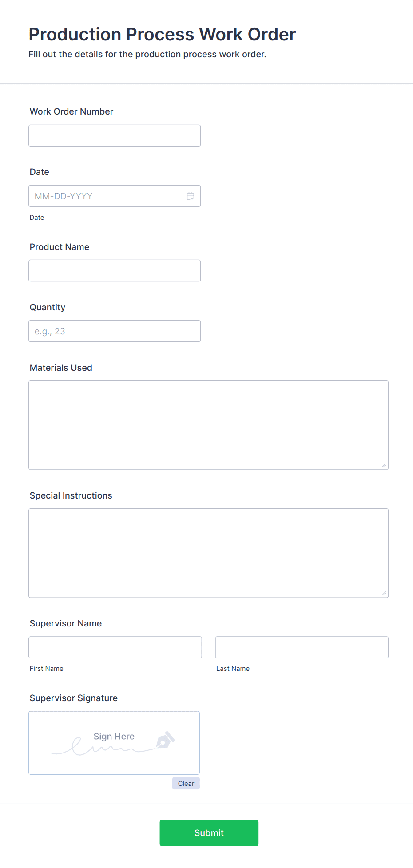Screen dimensions: 413x868
Task: Click the 'Last Name' sublabel
Action: pyautogui.click(x=233, y=669)
